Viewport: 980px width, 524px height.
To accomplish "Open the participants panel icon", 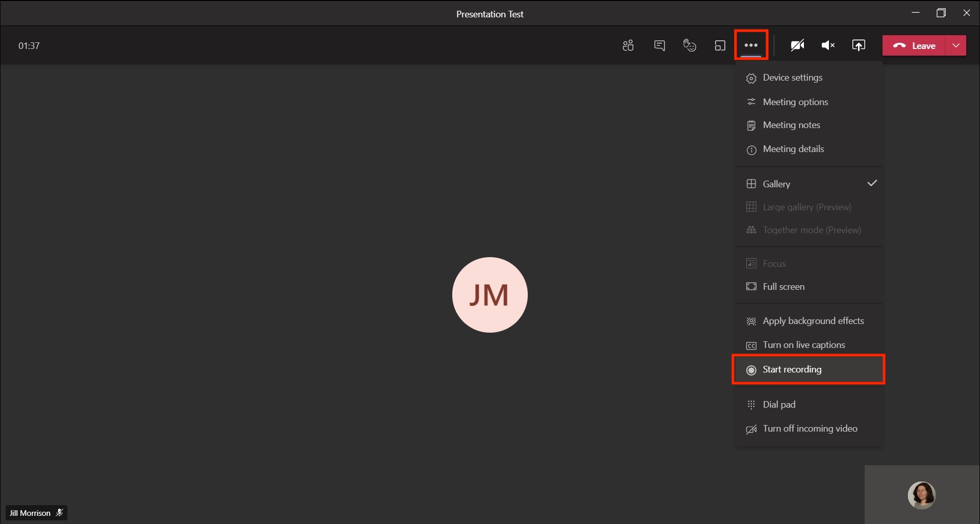I will click(628, 45).
